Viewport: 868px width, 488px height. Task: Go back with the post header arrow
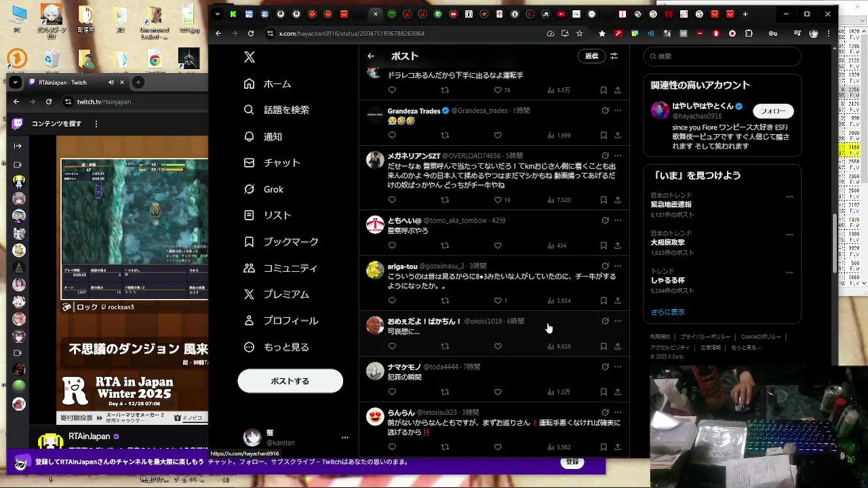pyautogui.click(x=370, y=56)
